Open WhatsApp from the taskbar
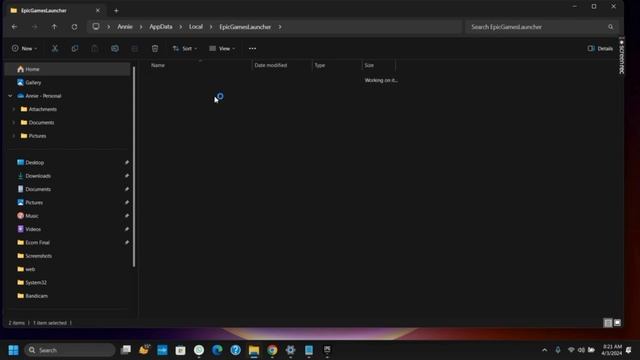The image size is (640, 360). coord(199,350)
